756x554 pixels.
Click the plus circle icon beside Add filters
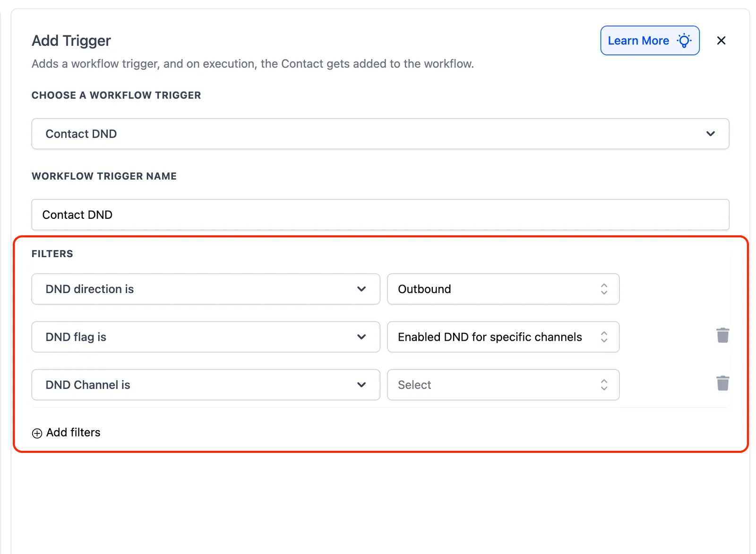pos(37,433)
